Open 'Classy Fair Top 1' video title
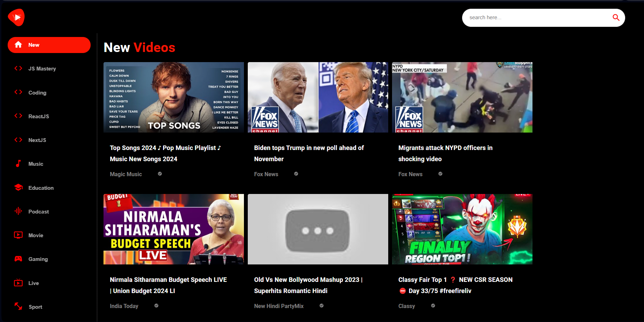 455,285
